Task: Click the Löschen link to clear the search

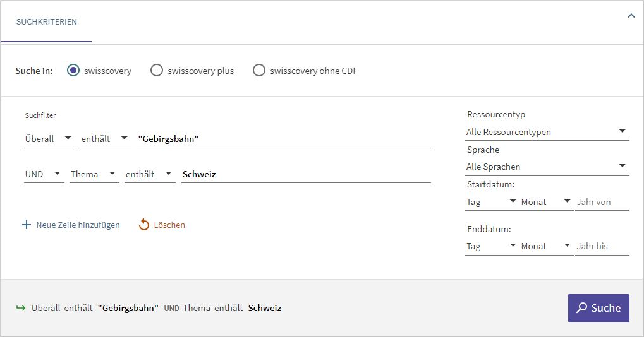Action: pos(169,225)
